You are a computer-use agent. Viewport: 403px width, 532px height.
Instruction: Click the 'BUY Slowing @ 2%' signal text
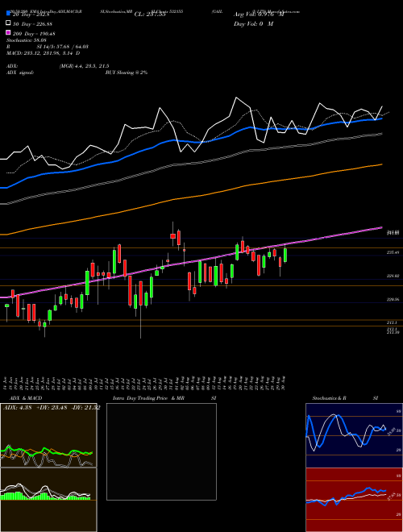[127, 73]
